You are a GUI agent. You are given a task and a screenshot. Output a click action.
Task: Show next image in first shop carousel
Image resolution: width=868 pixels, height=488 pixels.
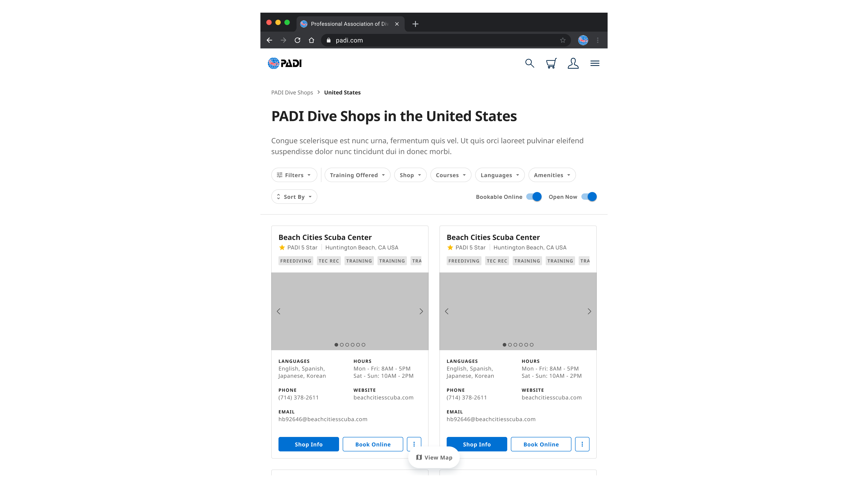pos(421,311)
